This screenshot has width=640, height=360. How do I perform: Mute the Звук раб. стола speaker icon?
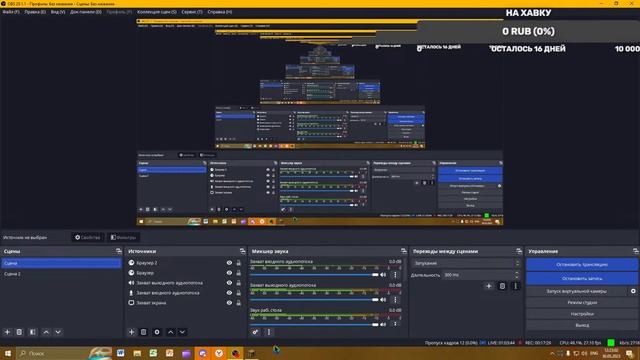click(383, 324)
